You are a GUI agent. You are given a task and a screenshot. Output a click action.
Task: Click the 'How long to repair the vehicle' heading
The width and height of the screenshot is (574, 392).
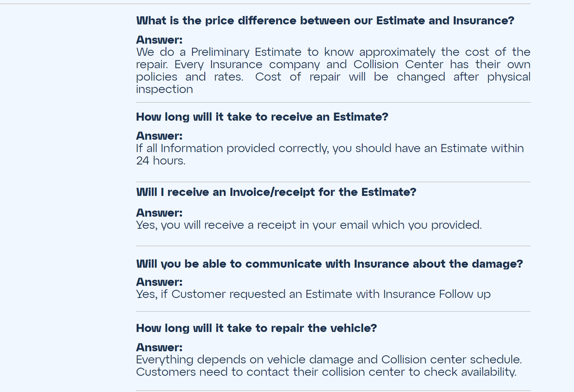pyautogui.click(x=256, y=328)
